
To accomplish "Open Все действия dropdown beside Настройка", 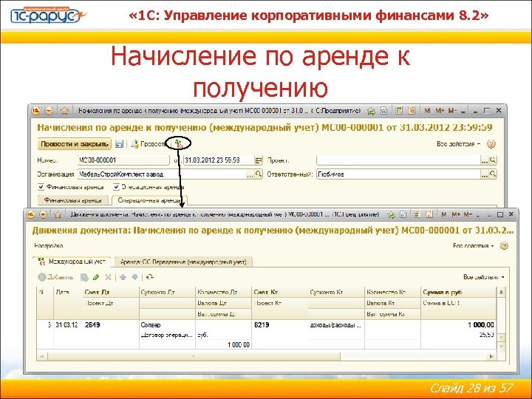I will pyautogui.click(x=474, y=245).
